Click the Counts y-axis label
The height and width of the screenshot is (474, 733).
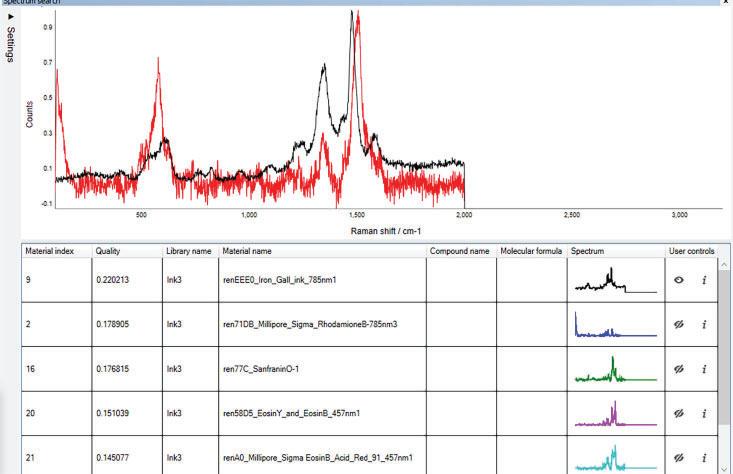(x=29, y=115)
